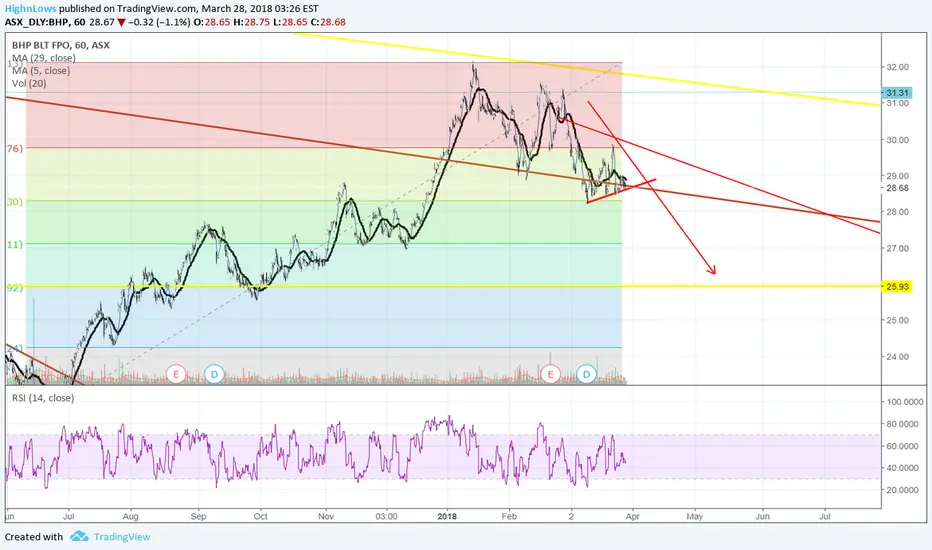
Task: Click the 32.00 price axis value
Action: (897, 67)
